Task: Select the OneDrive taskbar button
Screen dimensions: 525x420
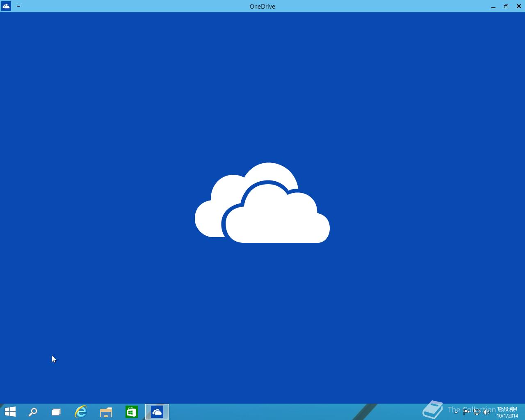Action: [x=157, y=412]
